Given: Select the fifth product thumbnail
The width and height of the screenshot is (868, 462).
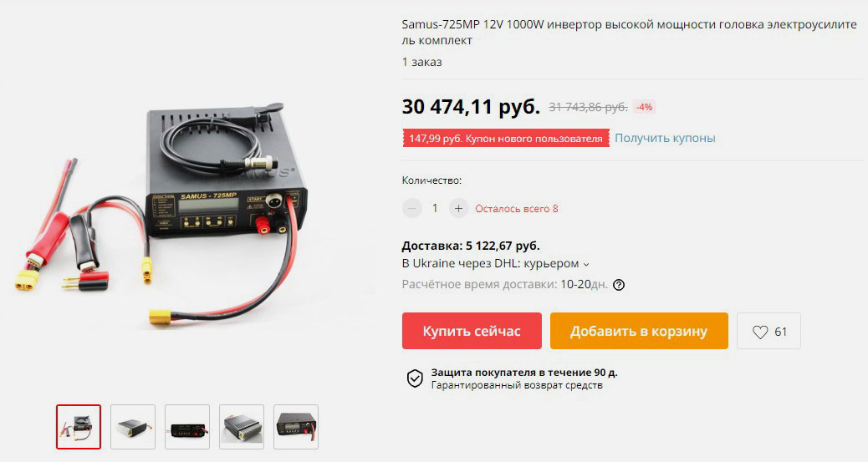Looking at the screenshot, I should (x=296, y=427).
